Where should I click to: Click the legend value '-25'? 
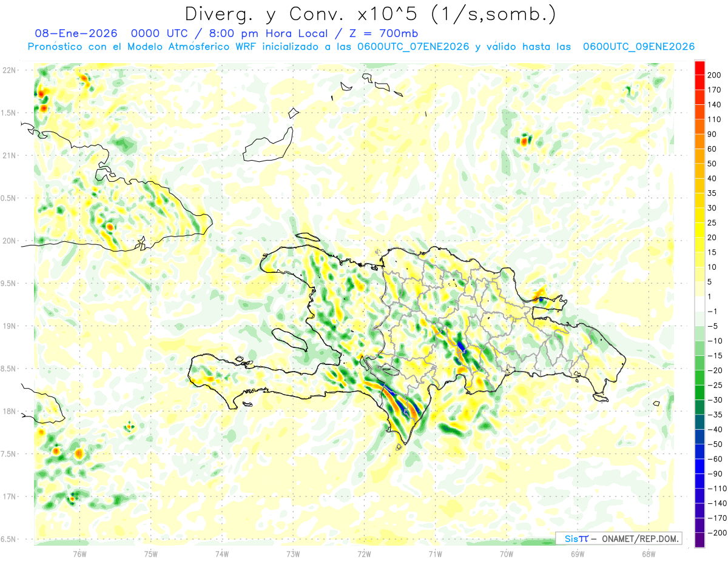point(715,385)
